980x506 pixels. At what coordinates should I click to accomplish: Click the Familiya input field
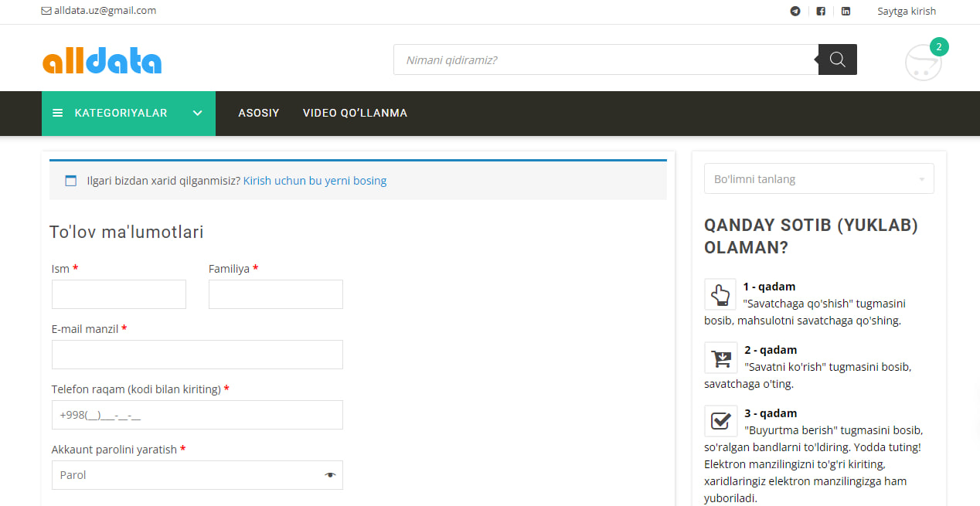click(x=276, y=294)
